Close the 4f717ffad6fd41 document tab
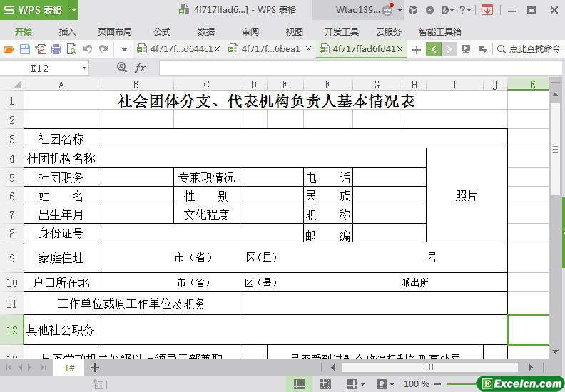565x392 pixels. pyautogui.click(x=400, y=49)
